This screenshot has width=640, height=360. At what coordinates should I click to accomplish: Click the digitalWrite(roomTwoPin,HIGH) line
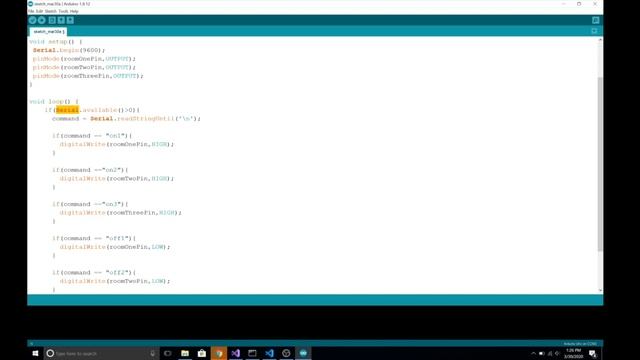(117, 179)
